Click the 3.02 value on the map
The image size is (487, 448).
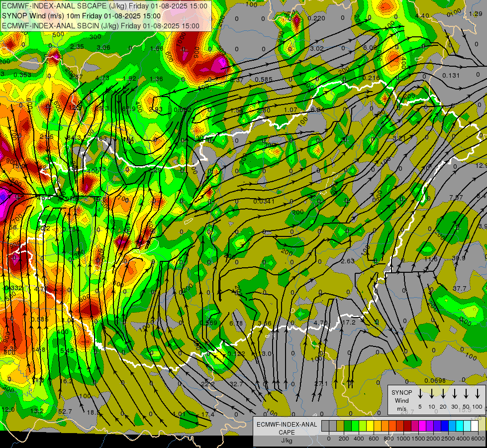tap(317, 48)
